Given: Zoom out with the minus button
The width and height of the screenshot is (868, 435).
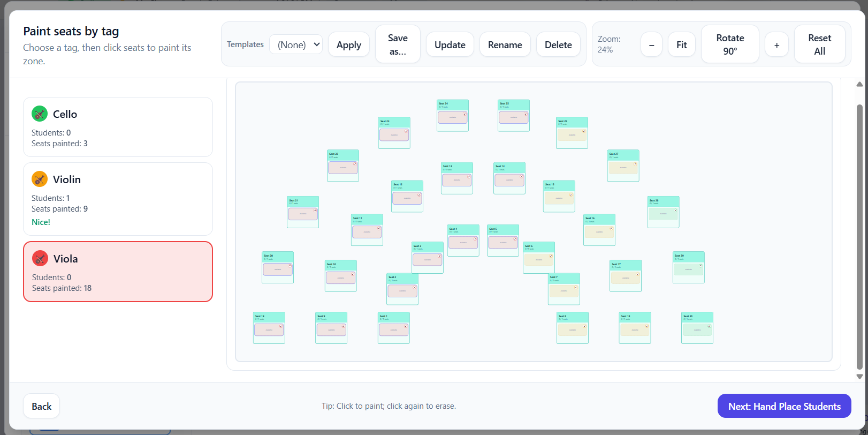Looking at the screenshot, I should [x=651, y=44].
